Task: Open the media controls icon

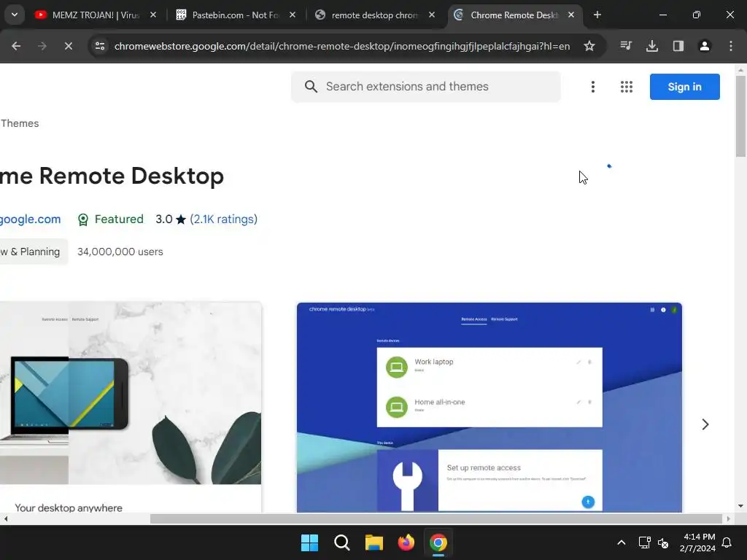Action: click(x=626, y=46)
